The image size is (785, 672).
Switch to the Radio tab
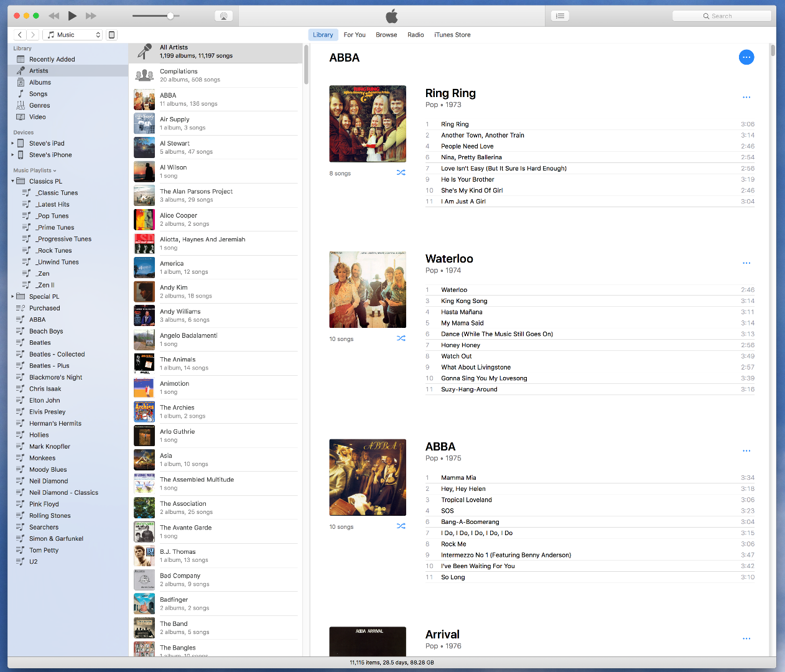tap(416, 35)
